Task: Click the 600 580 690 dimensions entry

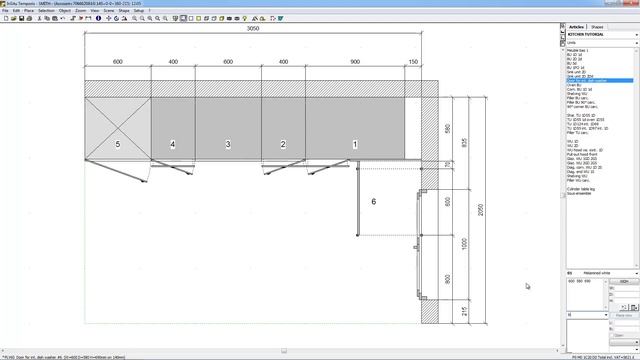Action: pyautogui.click(x=580, y=281)
